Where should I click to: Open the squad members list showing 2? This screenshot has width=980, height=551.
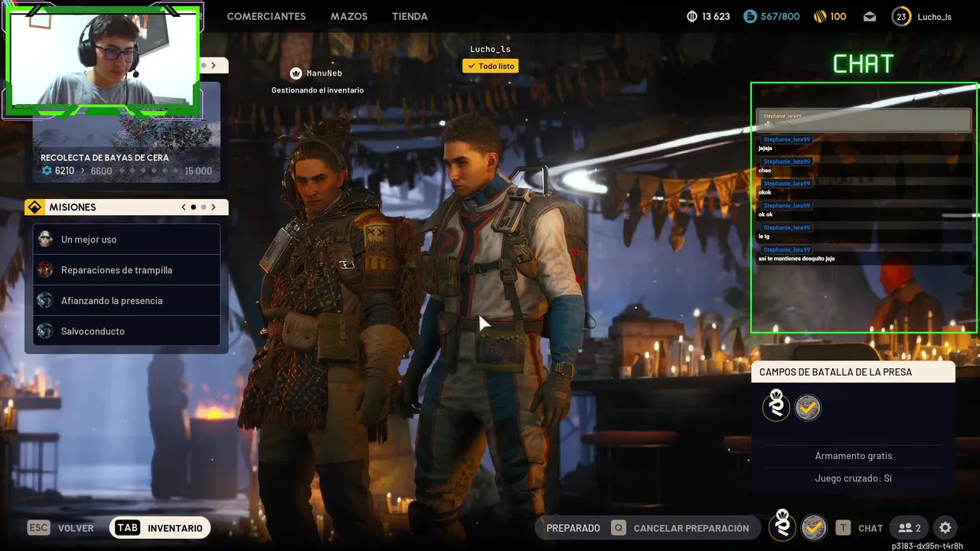[910, 528]
